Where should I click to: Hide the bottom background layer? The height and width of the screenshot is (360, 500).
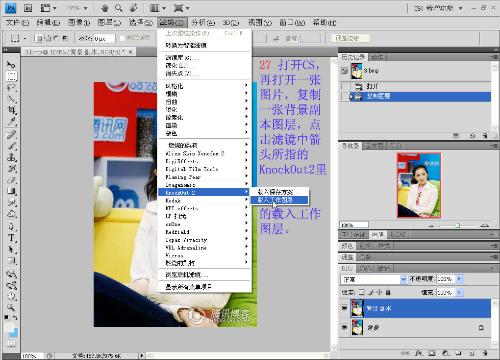[344, 327]
